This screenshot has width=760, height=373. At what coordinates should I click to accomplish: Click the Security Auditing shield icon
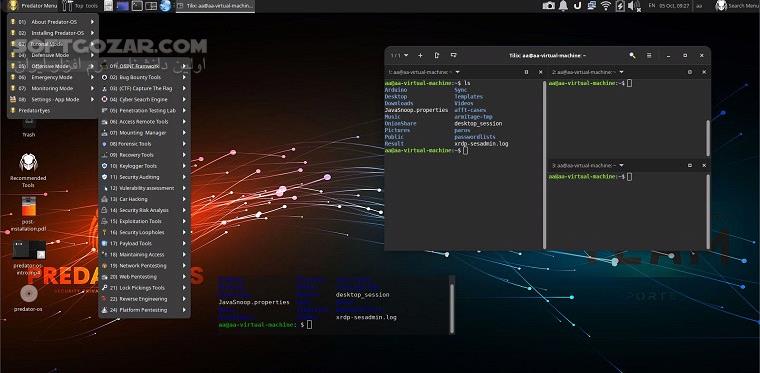pyautogui.click(x=104, y=177)
